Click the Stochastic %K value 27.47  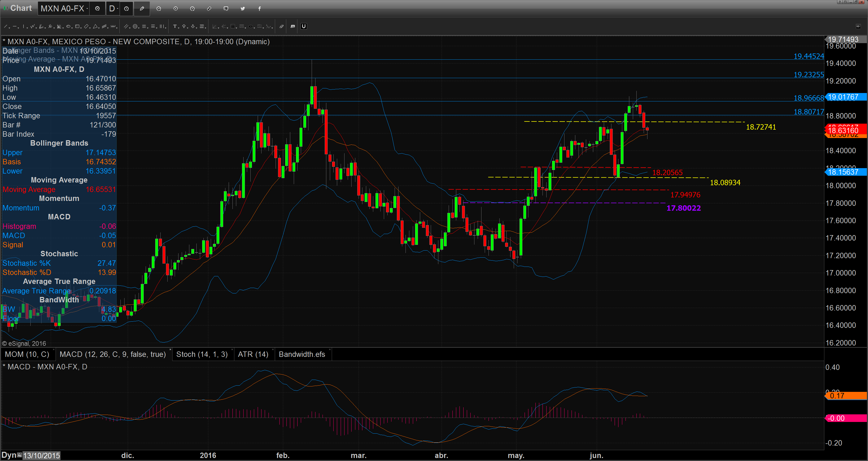107,263
